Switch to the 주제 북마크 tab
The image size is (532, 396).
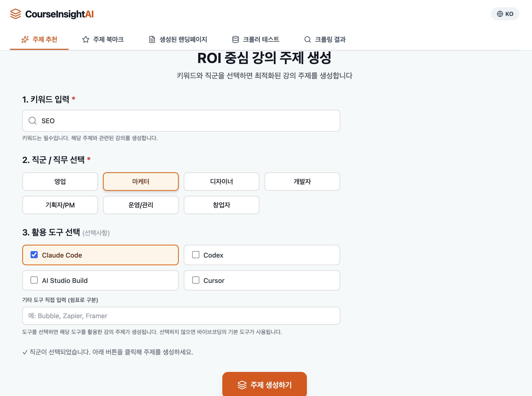click(x=103, y=39)
